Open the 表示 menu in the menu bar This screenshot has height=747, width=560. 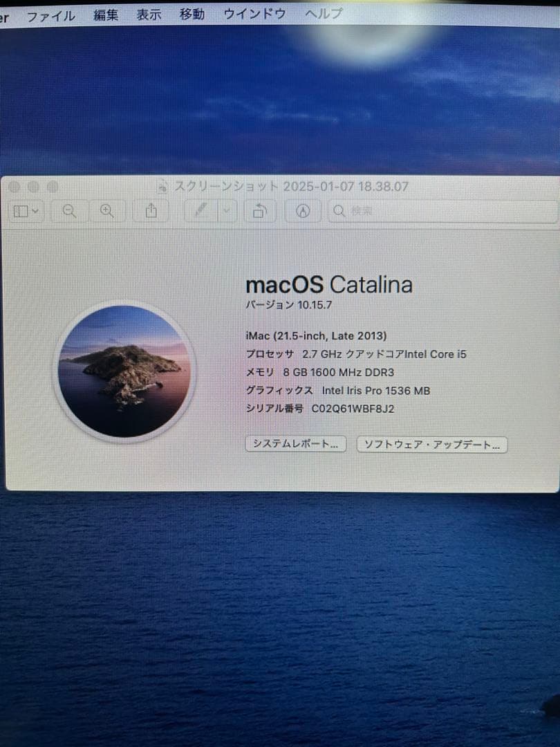148,14
